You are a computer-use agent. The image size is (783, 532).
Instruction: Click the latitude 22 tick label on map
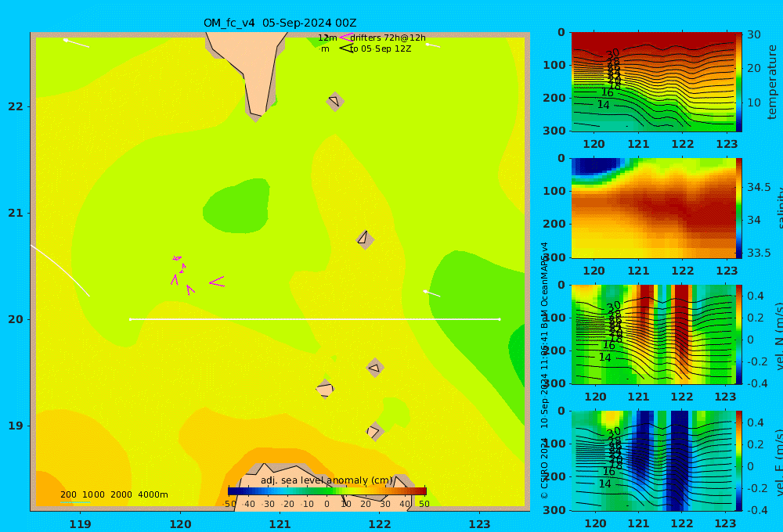tap(16, 106)
